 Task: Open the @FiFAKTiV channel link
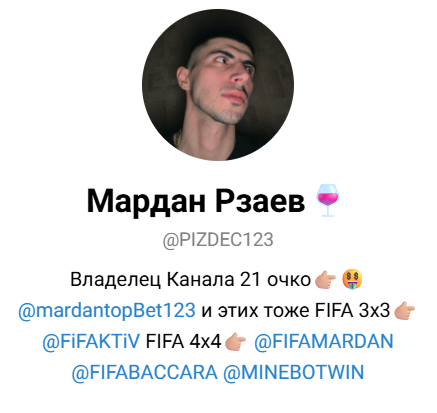pos(91,341)
